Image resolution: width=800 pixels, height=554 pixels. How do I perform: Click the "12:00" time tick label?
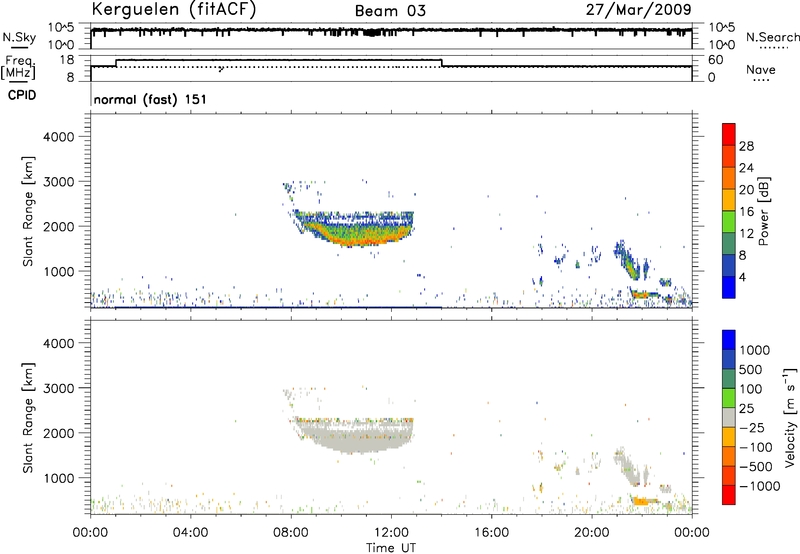[x=391, y=533]
